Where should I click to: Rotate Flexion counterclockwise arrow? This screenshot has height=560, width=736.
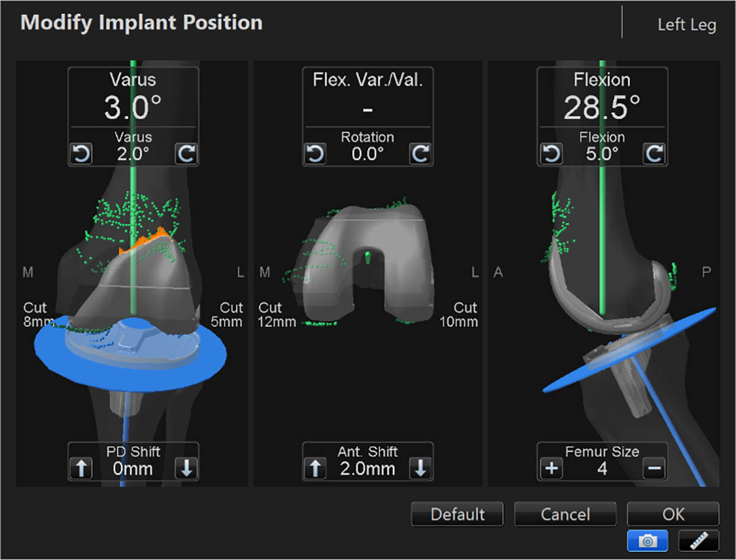pyautogui.click(x=551, y=153)
